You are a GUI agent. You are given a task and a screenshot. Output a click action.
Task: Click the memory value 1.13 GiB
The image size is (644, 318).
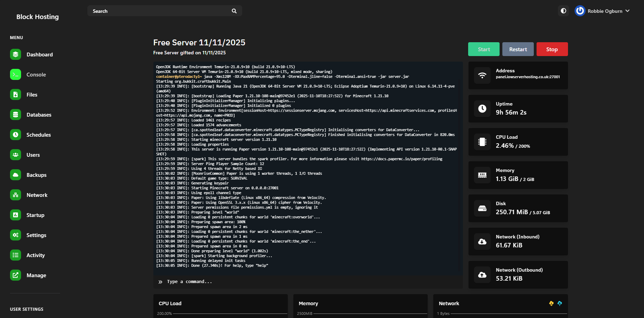[x=507, y=179]
